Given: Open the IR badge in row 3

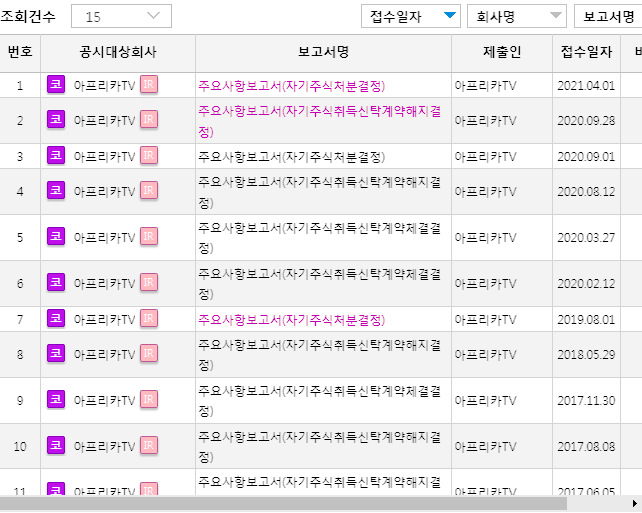Looking at the screenshot, I should coord(149,156).
